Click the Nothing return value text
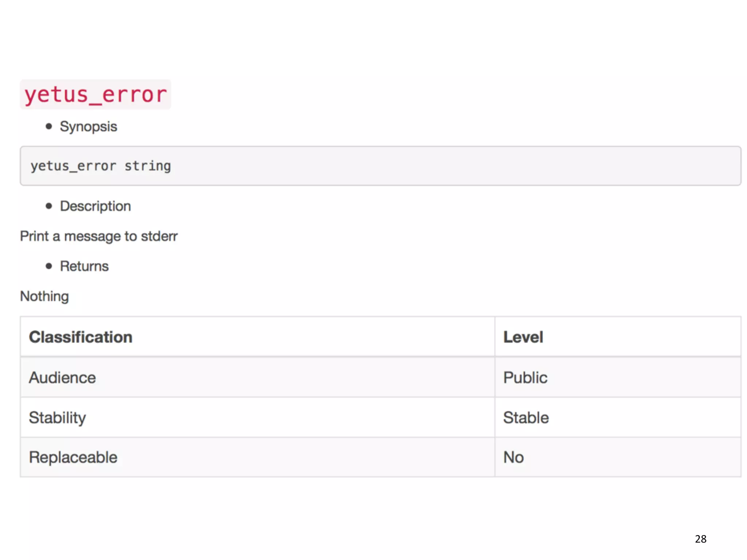 pyautogui.click(x=44, y=296)
